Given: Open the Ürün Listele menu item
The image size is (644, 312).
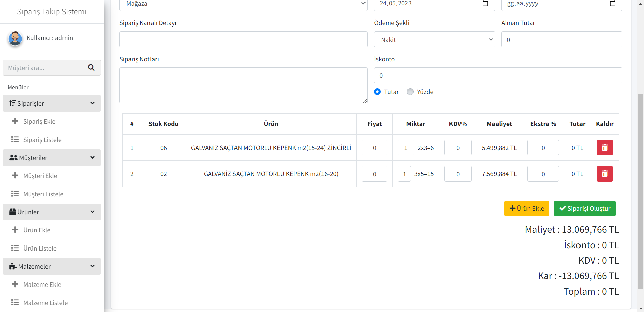Looking at the screenshot, I should tap(40, 248).
